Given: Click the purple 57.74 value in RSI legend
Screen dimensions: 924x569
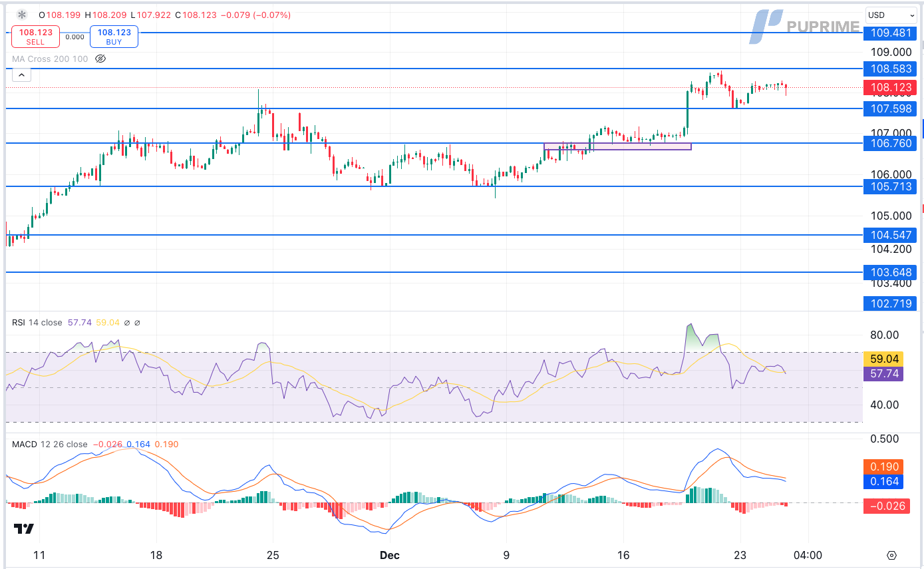Looking at the screenshot, I should (x=78, y=322).
